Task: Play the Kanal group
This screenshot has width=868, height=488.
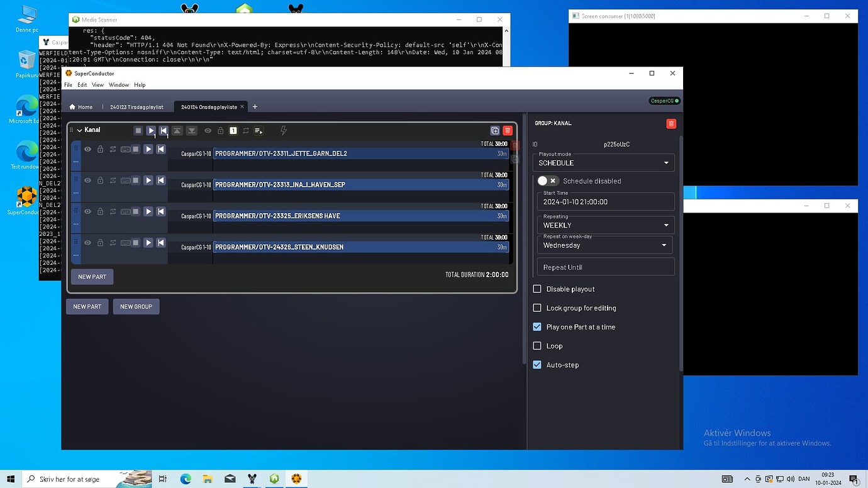Action: pyautogui.click(x=151, y=131)
